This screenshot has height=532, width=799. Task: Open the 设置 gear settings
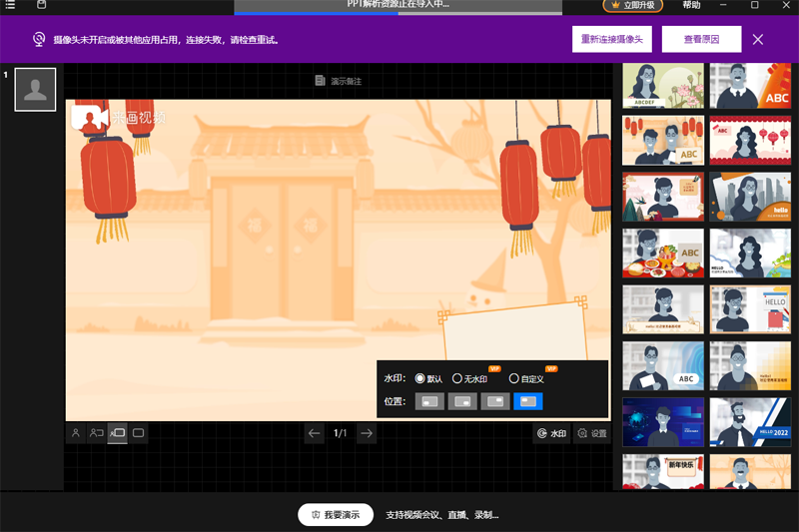(x=592, y=433)
